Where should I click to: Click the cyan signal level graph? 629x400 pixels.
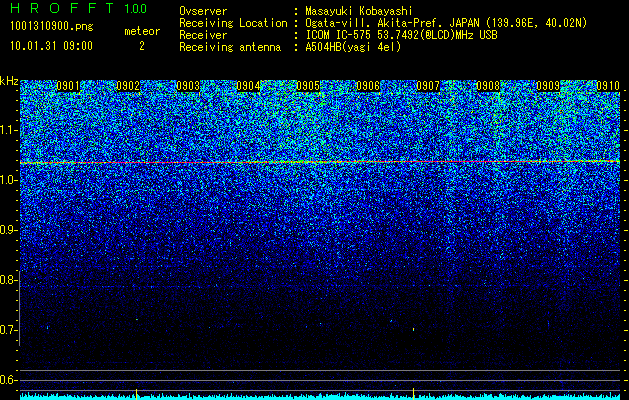[x=320, y=397]
